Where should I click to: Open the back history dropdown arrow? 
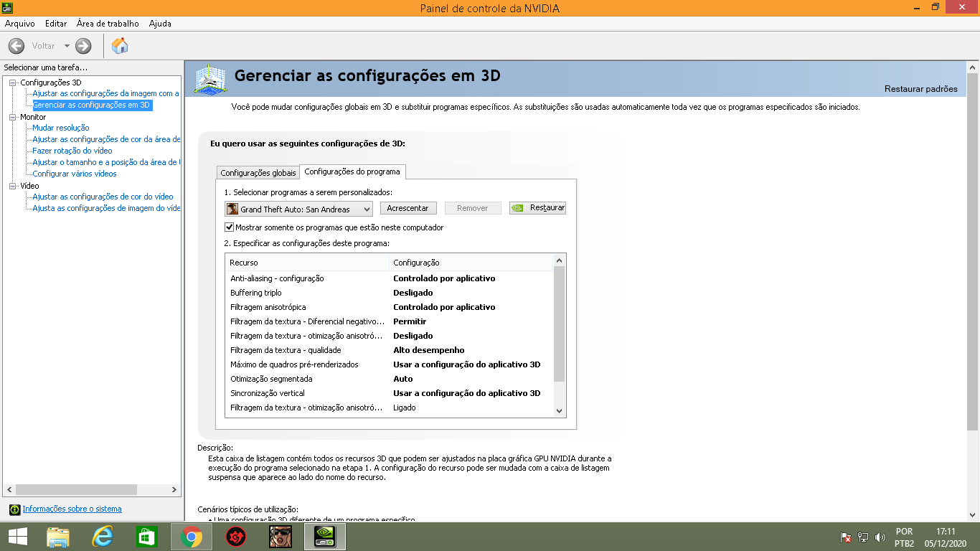(x=67, y=46)
